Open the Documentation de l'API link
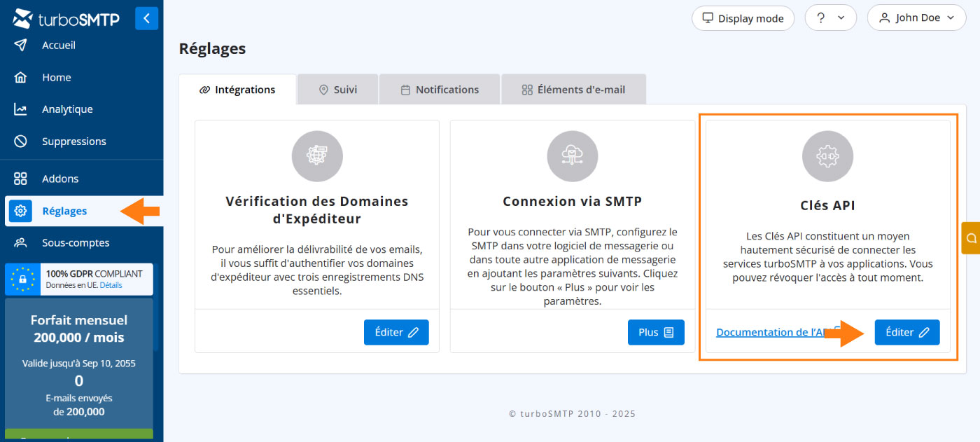 (770, 333)
